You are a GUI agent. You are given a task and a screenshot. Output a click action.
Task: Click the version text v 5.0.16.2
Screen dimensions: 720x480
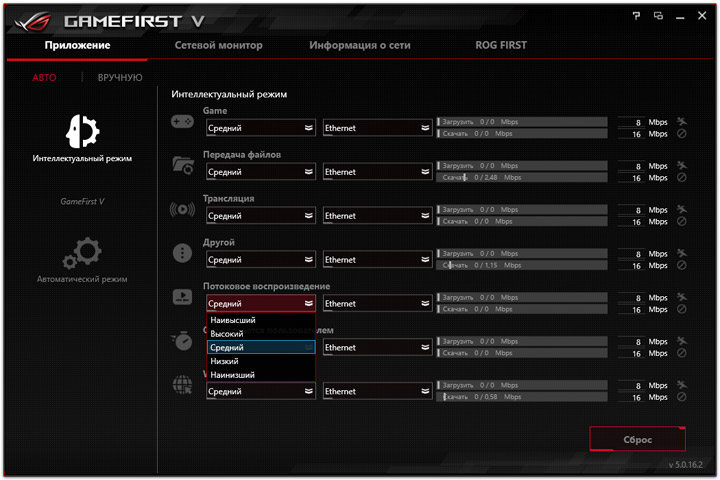685,464
